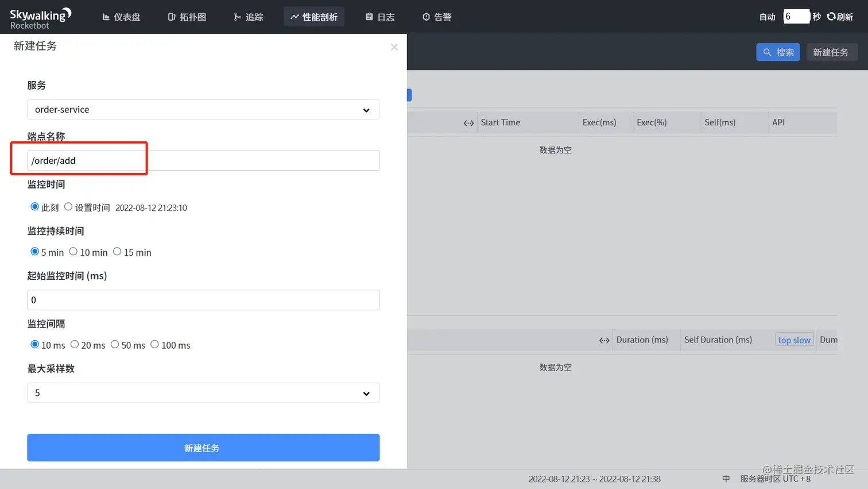Viewport: 868px width, 489px height.
Task: Open the 性能剖析 profiling tab
Action: (x=314, y=17)
